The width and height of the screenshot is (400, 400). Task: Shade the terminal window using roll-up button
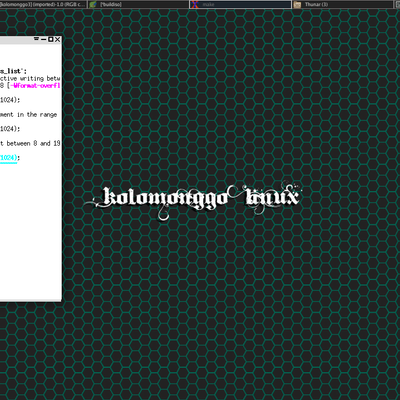click(37, 39)
